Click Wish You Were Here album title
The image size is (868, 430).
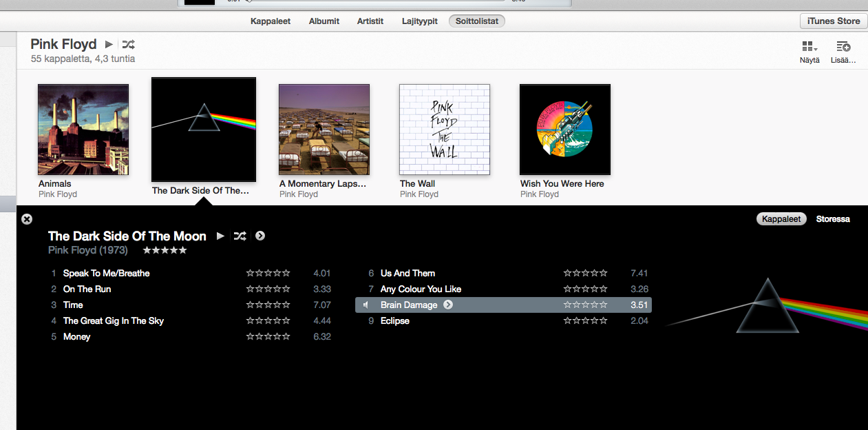pyautogui.click(x=562, y=184)
